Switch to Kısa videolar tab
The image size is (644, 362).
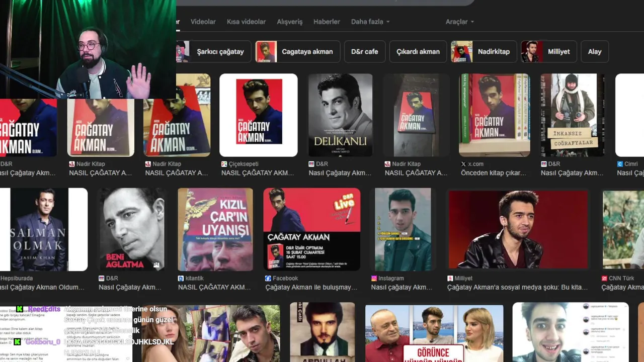(246, 22)
